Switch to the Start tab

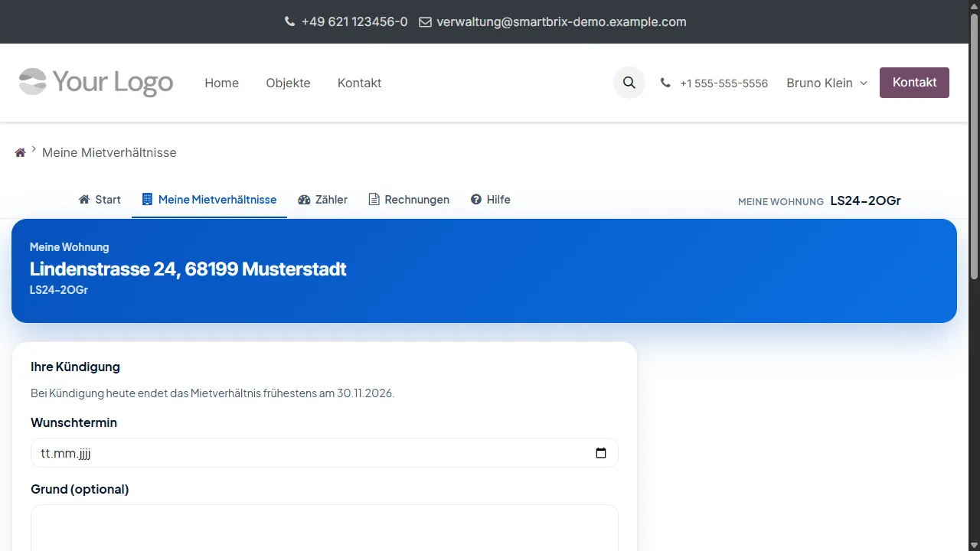coord(100,200)
